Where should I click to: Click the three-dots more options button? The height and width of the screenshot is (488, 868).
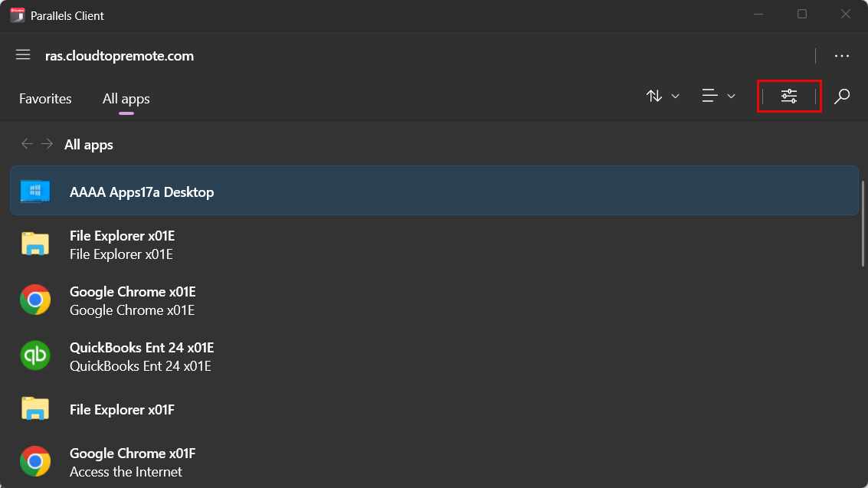pos(842,56)
